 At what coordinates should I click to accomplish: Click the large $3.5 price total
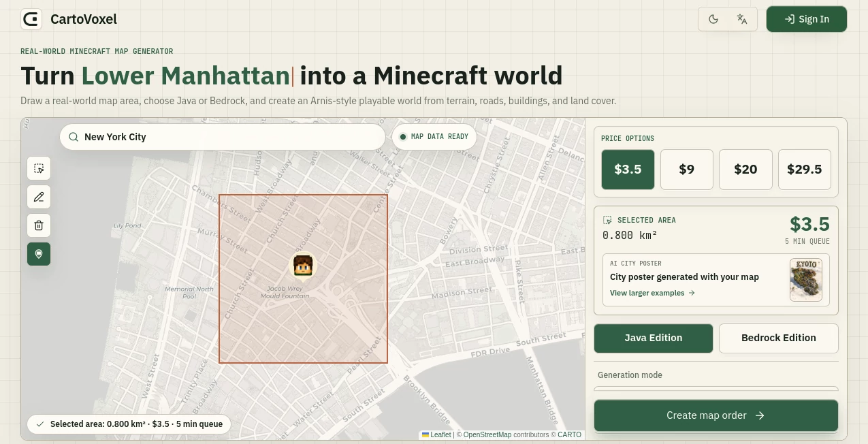(809, 224)
